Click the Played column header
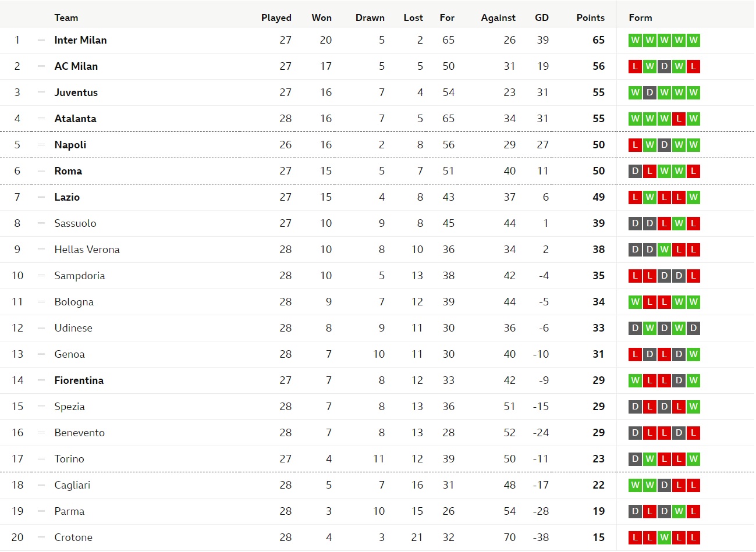The height and width of the screenshot is (552, 756). [x=276, y=17]
